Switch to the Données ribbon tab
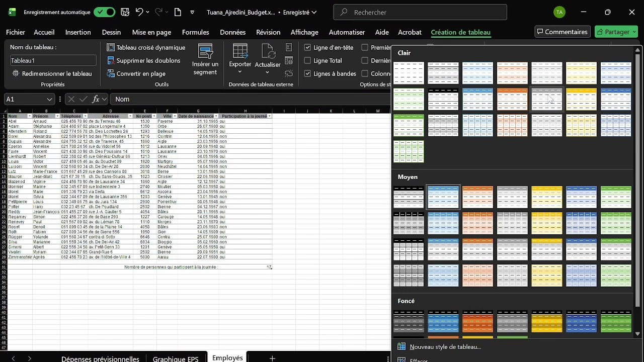 coord(232,32)
